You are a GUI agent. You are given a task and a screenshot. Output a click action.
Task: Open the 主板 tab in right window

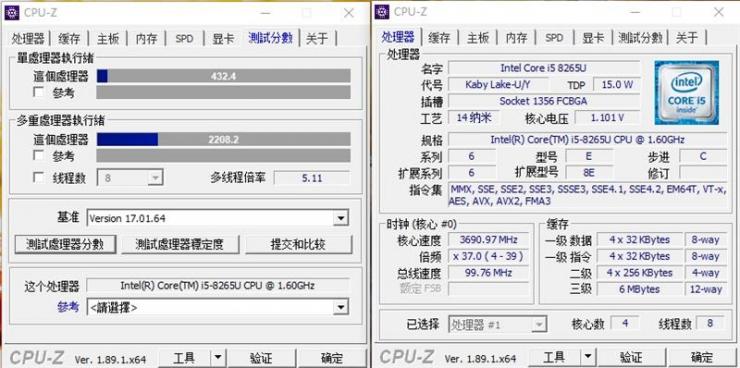click(477, 38)
